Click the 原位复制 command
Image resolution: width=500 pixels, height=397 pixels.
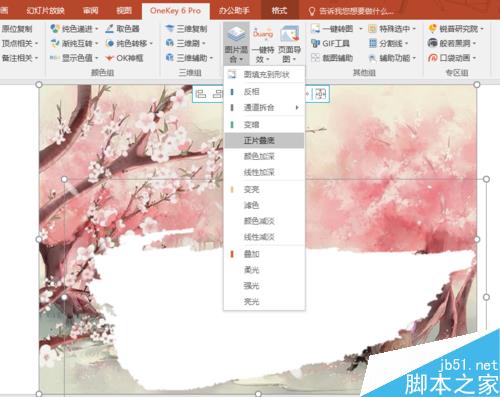17,29
